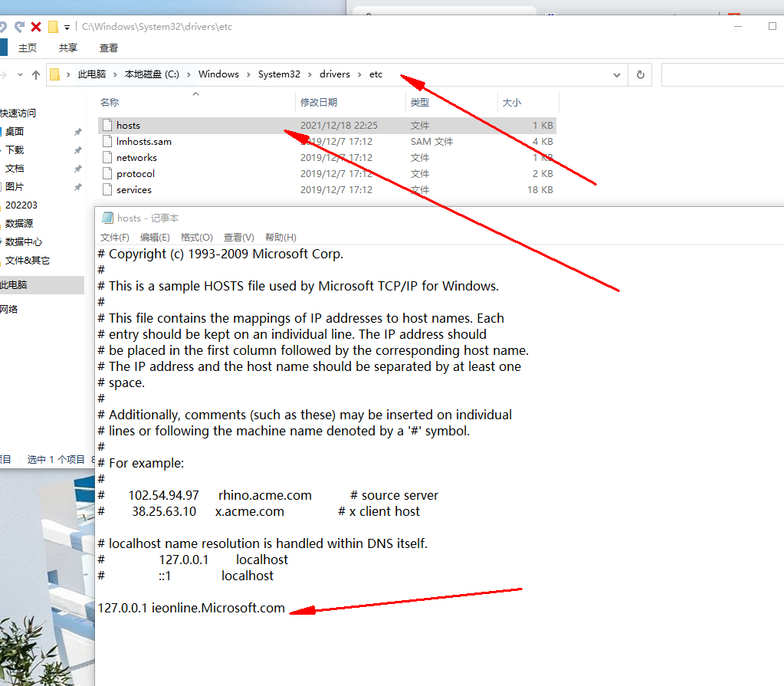
Task: Click the file icon next to networks
Action: point(107,157)
